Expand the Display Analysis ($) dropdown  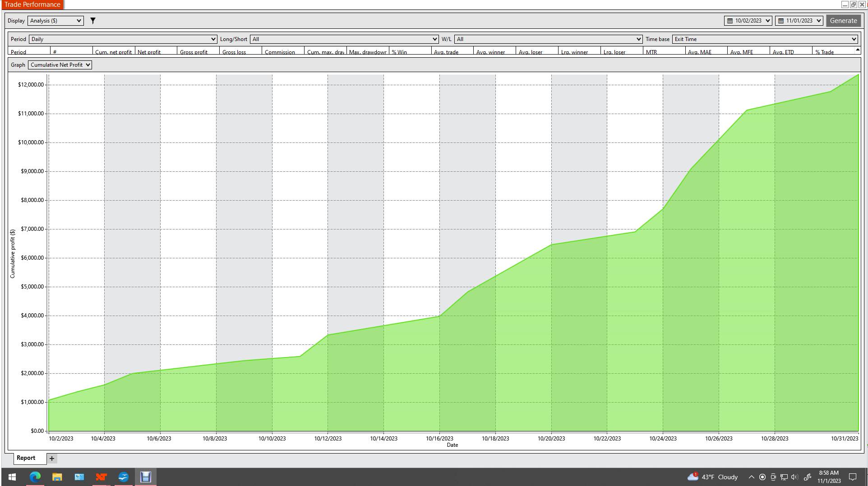(55, 21)
